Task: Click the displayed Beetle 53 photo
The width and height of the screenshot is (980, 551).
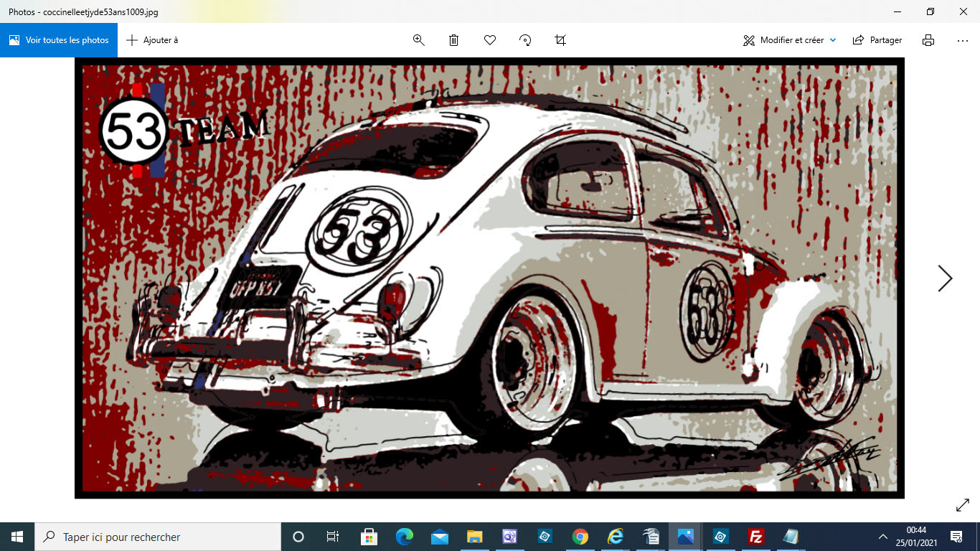Action: click(x=489, y=278)
